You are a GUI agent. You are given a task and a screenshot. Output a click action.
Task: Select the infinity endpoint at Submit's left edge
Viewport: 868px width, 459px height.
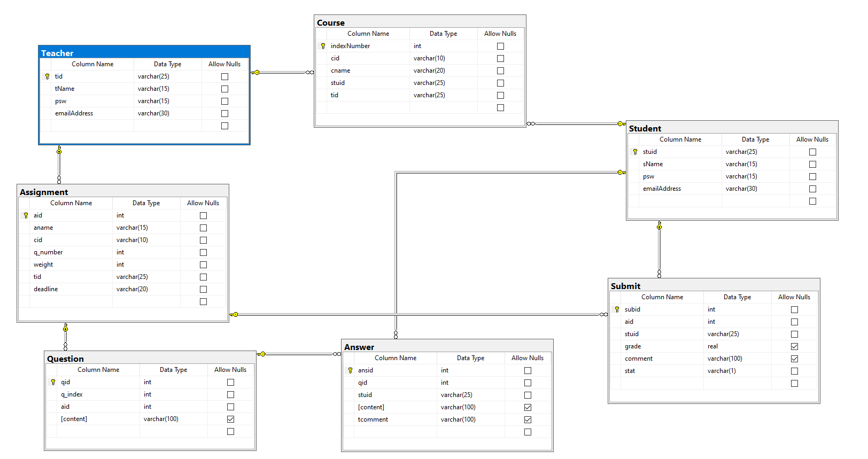pyautogui.click(x=603, y=315)
